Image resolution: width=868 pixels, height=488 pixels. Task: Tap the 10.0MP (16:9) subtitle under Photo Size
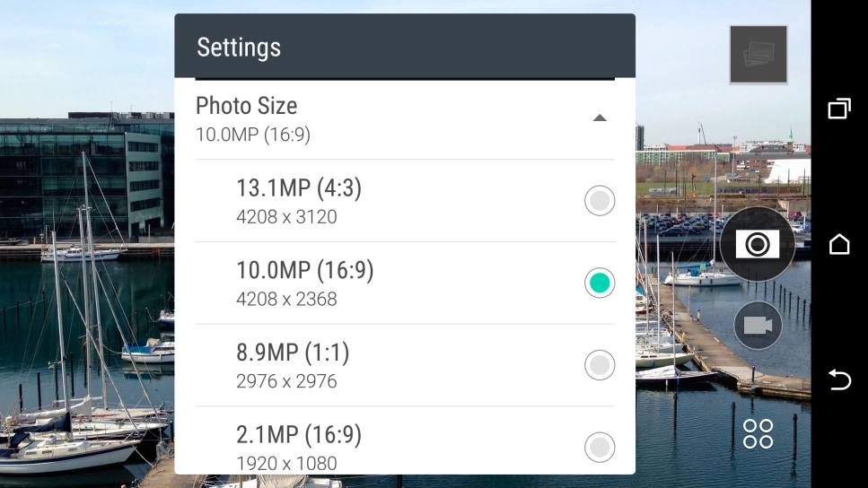pos(253,135)
